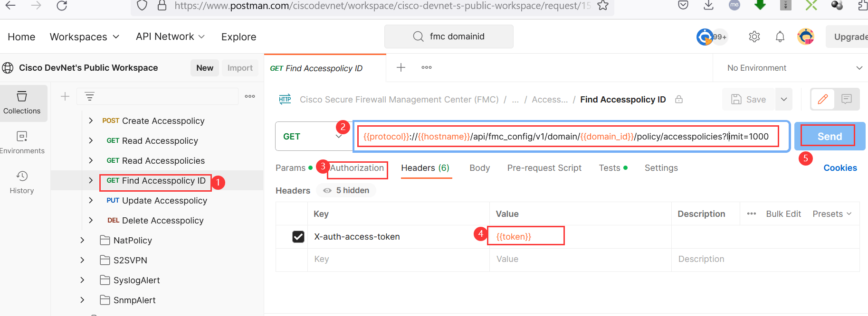Screen dimensions: 868x316
Task: Open the History sidebar panel
Action: [22, 182]
